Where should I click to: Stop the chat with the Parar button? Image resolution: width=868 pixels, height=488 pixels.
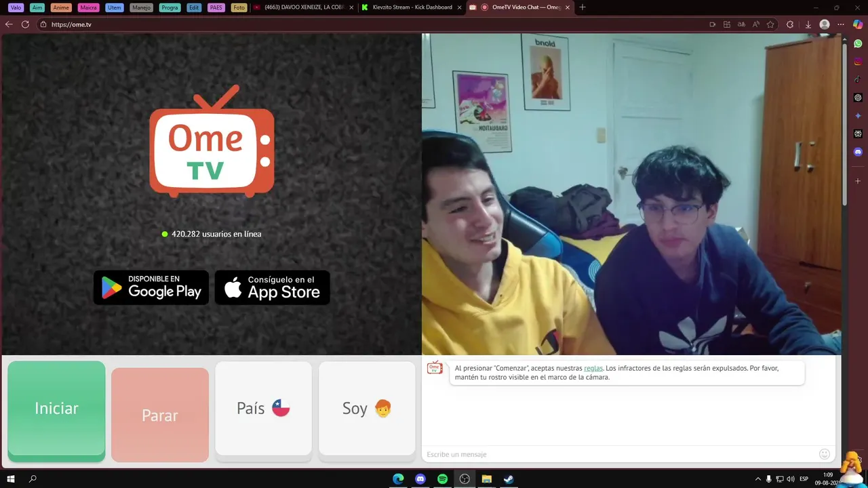[160, 415]
